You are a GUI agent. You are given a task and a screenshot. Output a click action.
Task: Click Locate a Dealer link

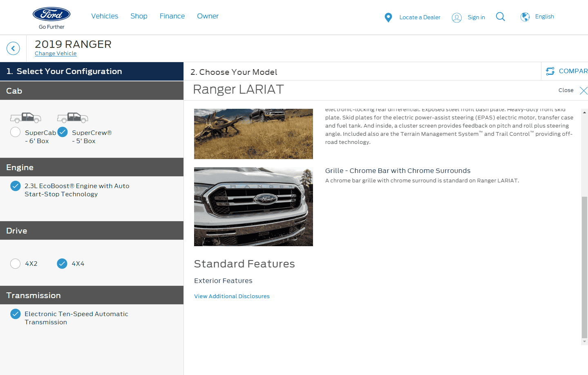click(420, 17)
